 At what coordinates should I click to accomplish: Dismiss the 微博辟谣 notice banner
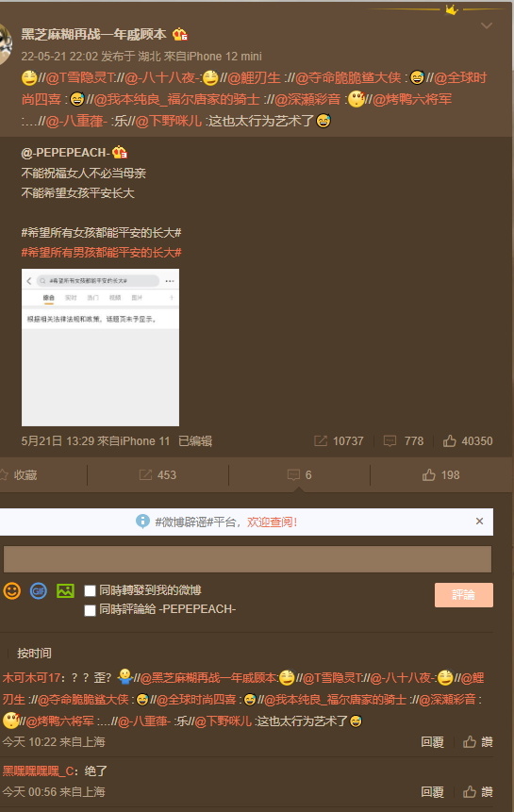(x=479, y=521)
